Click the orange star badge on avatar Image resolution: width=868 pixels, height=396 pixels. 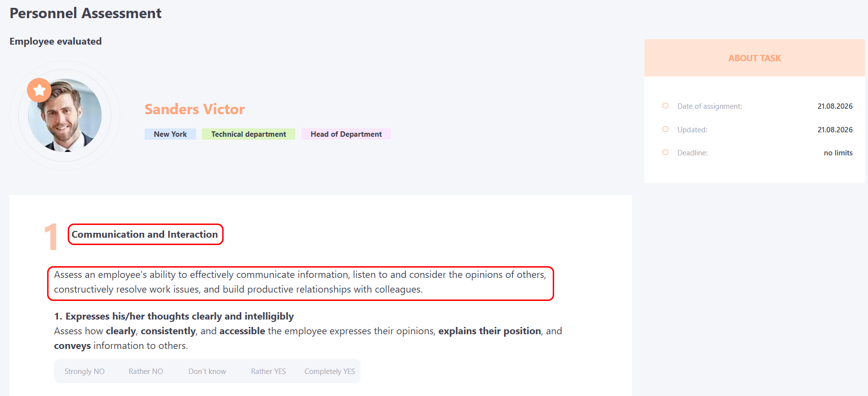[x=39, y=90]
